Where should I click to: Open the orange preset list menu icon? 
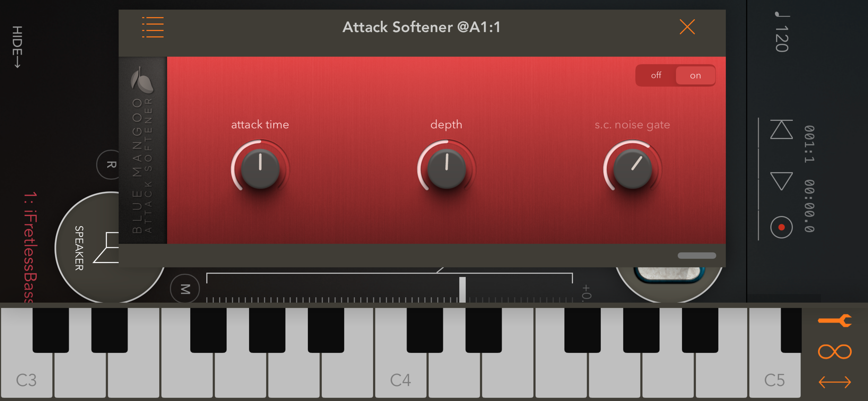tap(153, 27)
